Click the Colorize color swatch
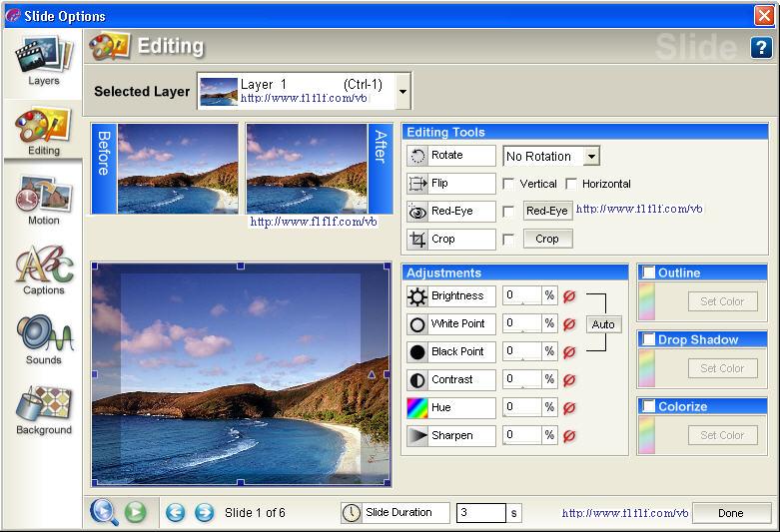The image size is (780, 532). tap(646, 435)
